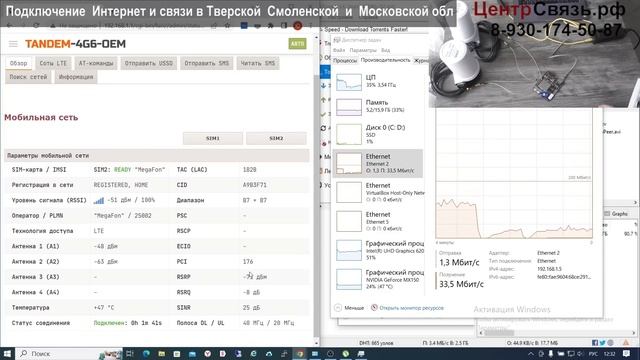Open the hamburger menu beside TANDEM logo
This screenshot has width=640, height=360.
[13, 44]
